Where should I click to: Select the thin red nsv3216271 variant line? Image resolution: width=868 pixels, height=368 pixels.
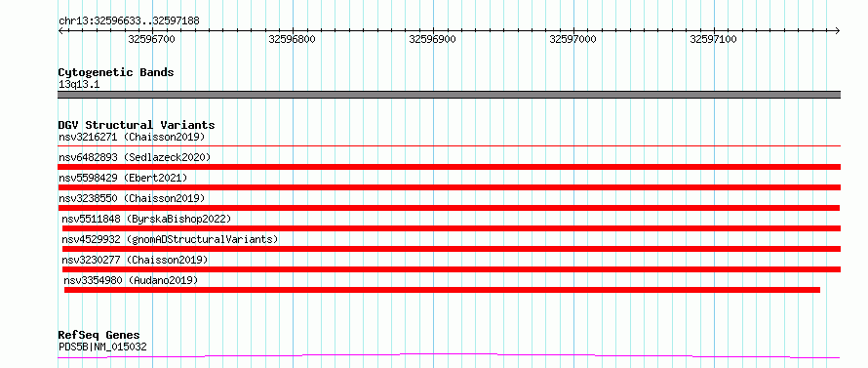(x=449, y=145)
